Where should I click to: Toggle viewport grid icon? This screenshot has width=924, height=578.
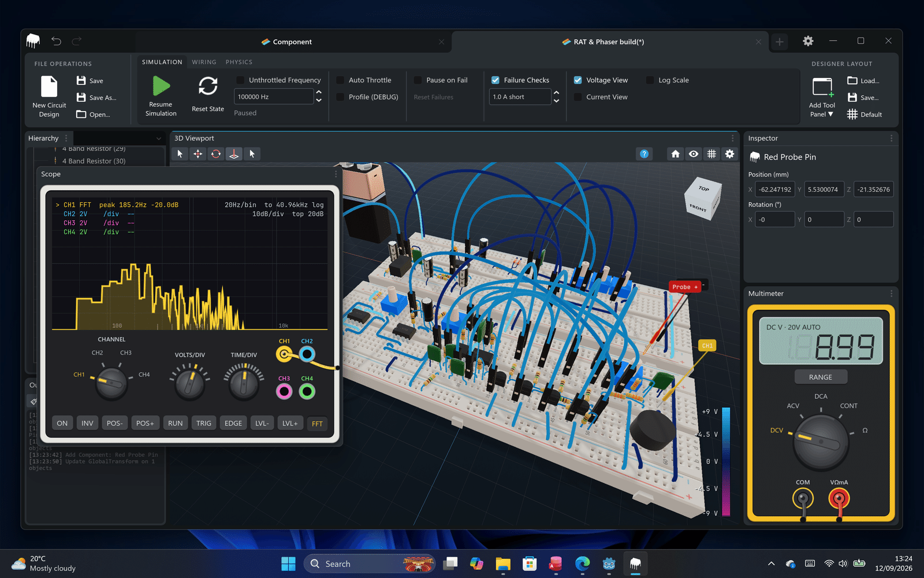tap(711, 154)
